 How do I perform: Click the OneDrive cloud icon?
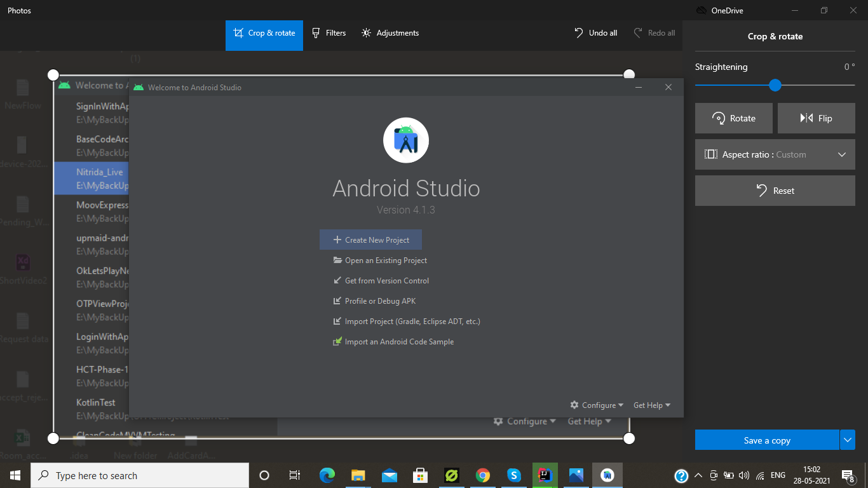point(700,10)
